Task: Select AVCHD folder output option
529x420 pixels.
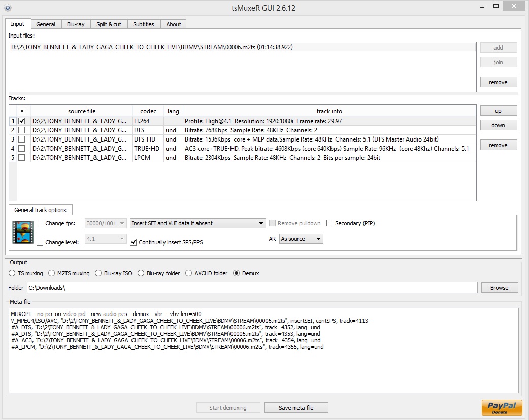Action: [x=188, y=273]
